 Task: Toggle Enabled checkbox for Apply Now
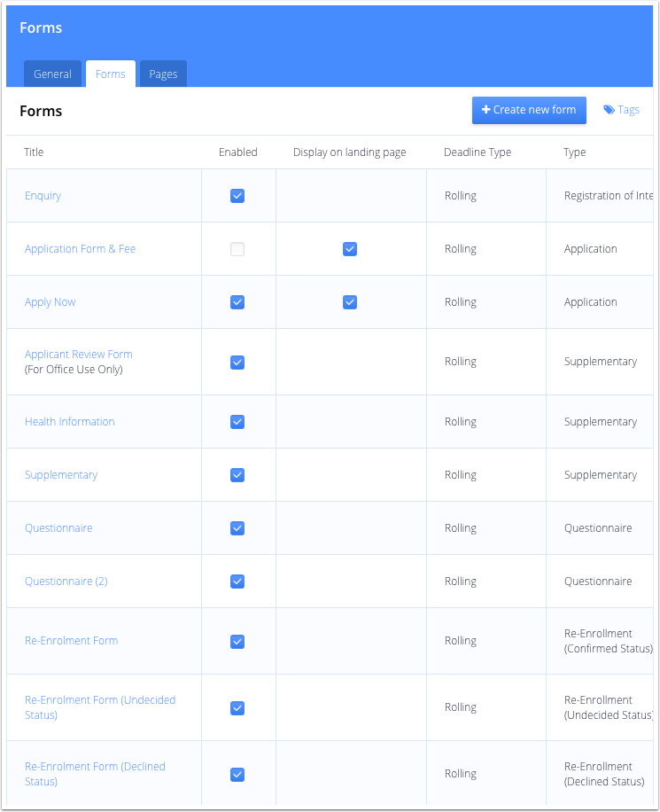point(237,302)
